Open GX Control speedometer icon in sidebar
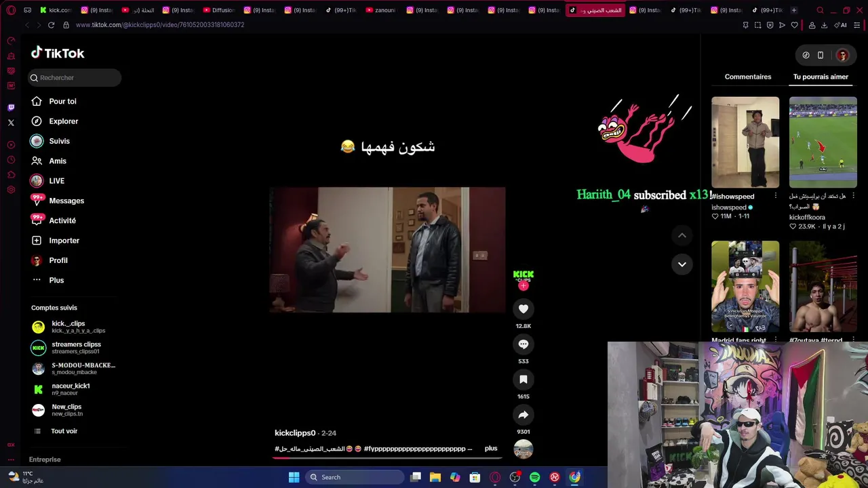868x488 pixels. tap(11, 41)
